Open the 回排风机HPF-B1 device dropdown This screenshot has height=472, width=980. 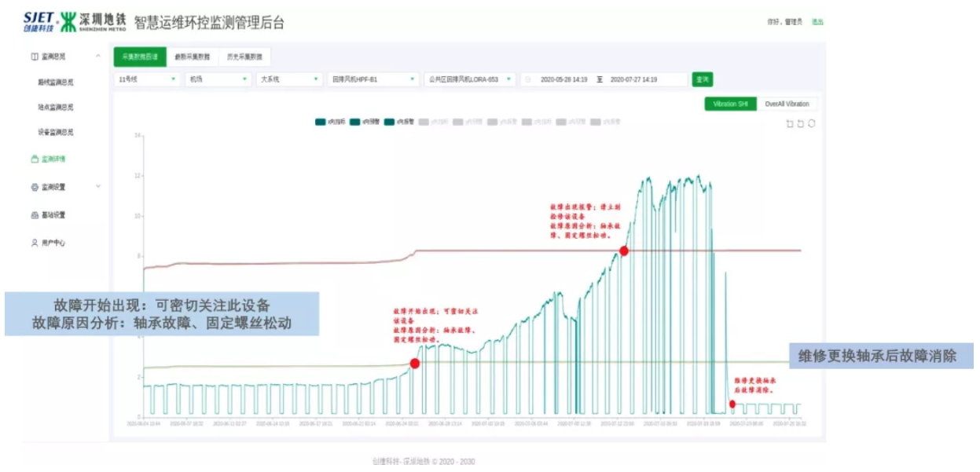(x=373, y=79)
